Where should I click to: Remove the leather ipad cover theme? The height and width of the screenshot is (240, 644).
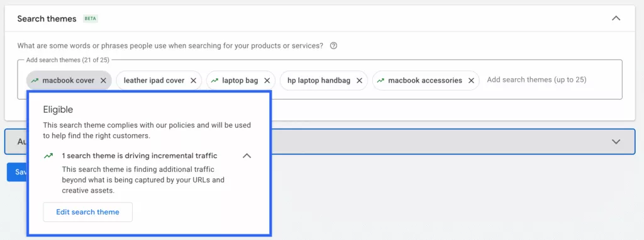click(193, 81)
